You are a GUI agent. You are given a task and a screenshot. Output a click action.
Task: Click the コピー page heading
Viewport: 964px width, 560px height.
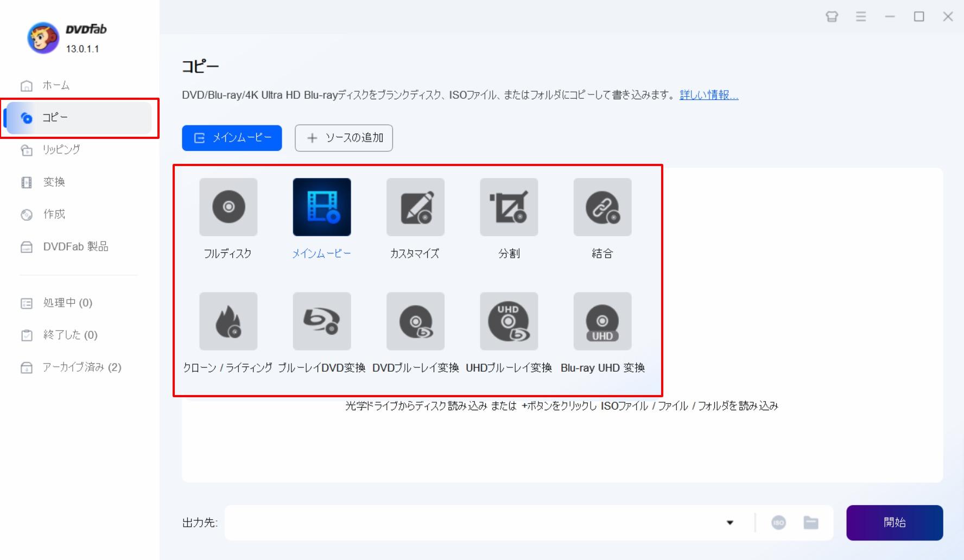click(200, 67)
